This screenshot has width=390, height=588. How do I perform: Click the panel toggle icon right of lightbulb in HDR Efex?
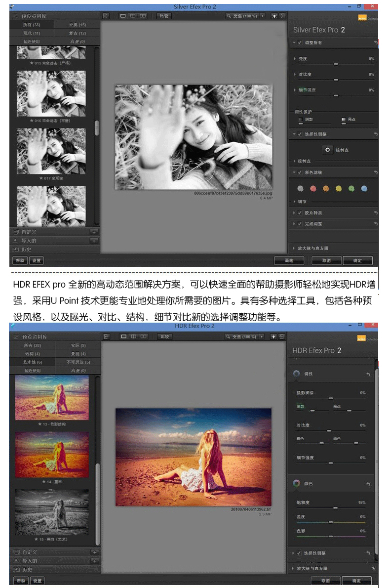click(282, 337)
